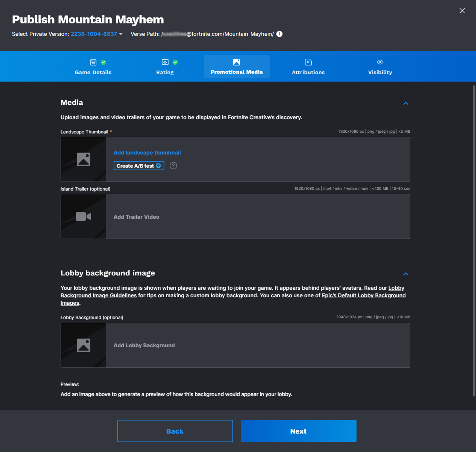Click the lobby background image placeholder

(x=83, y=345)
